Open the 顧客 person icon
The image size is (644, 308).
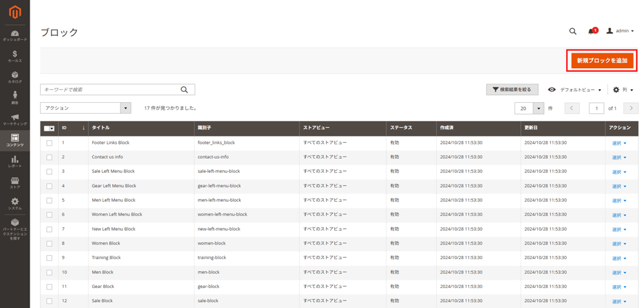click(x=15, y=95)
